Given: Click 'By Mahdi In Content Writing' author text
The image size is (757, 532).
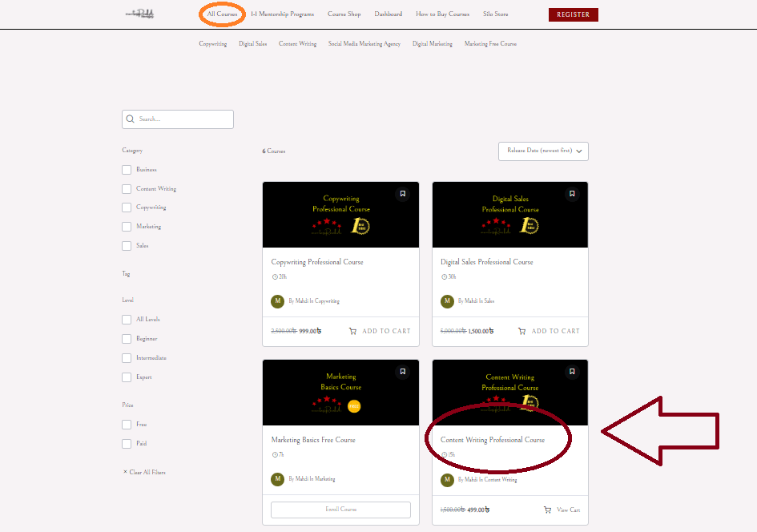Looking at the screenshot, I should [x=488, y=479].
